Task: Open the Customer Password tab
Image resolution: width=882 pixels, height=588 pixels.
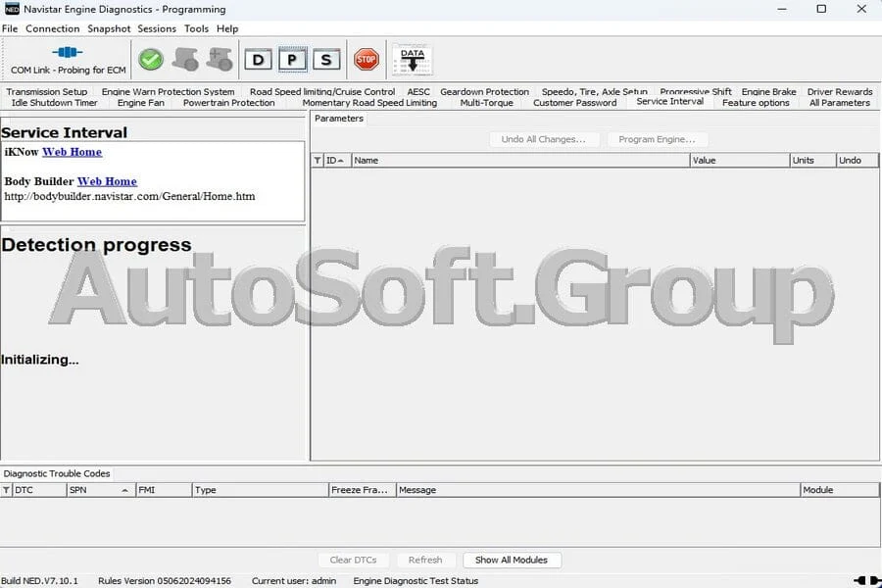Action: (x=575, y=103)
